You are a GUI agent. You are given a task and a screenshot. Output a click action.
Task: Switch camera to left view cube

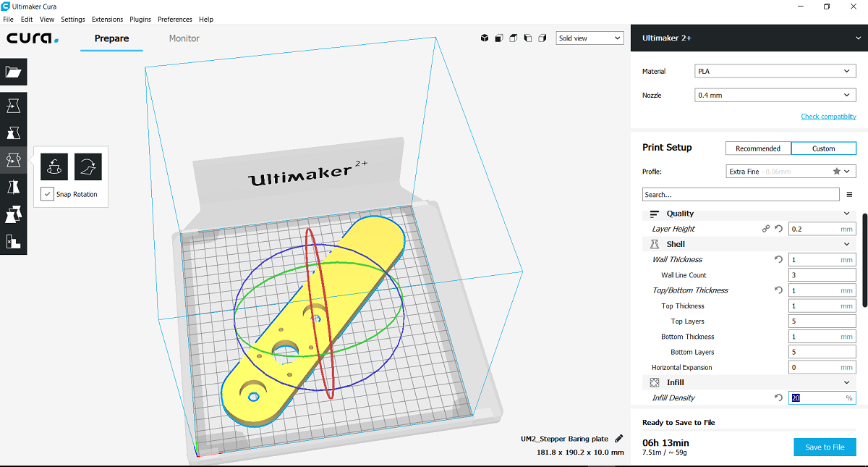[x=527, y=38]
